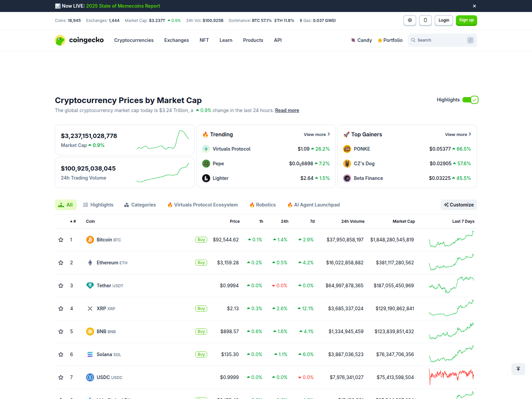This screenshot has height=399, width=532.
Task: Open the Virtuals Protocol trending icon
Action: pyautogui.click(x=206, y=149)
